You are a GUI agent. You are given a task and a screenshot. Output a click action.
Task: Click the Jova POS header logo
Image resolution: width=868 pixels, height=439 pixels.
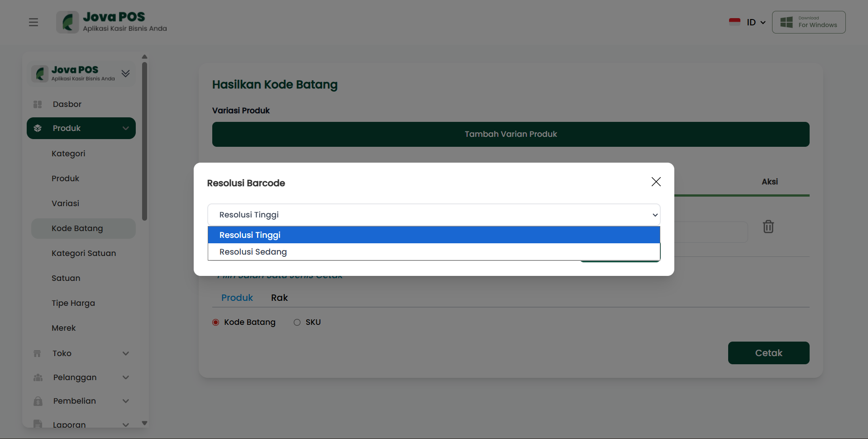[112, 22]
